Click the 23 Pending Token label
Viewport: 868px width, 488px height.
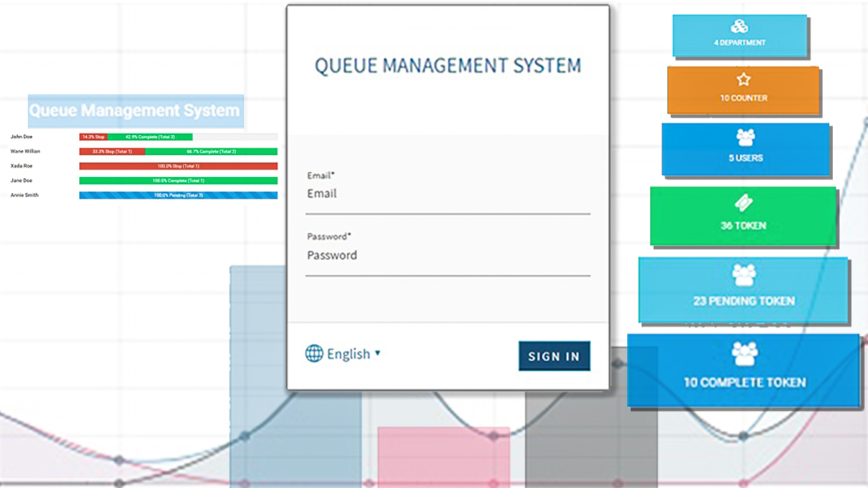(744, 301)
